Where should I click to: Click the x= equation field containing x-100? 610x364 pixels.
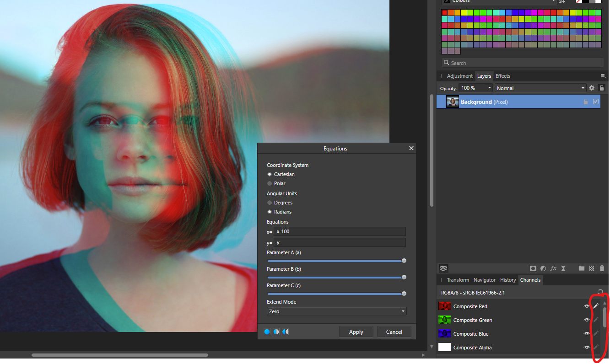pyautogui.click(x=340, y=231)
